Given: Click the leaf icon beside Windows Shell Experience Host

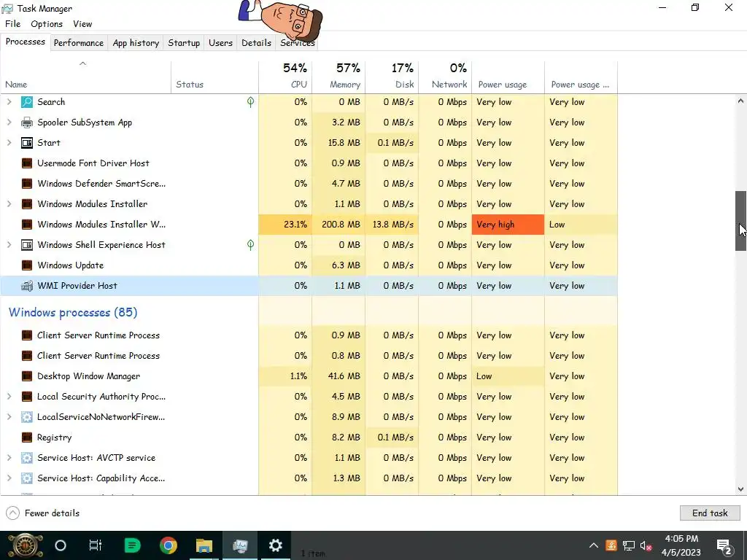Looking at the screenshot, I should coord(251,245).
